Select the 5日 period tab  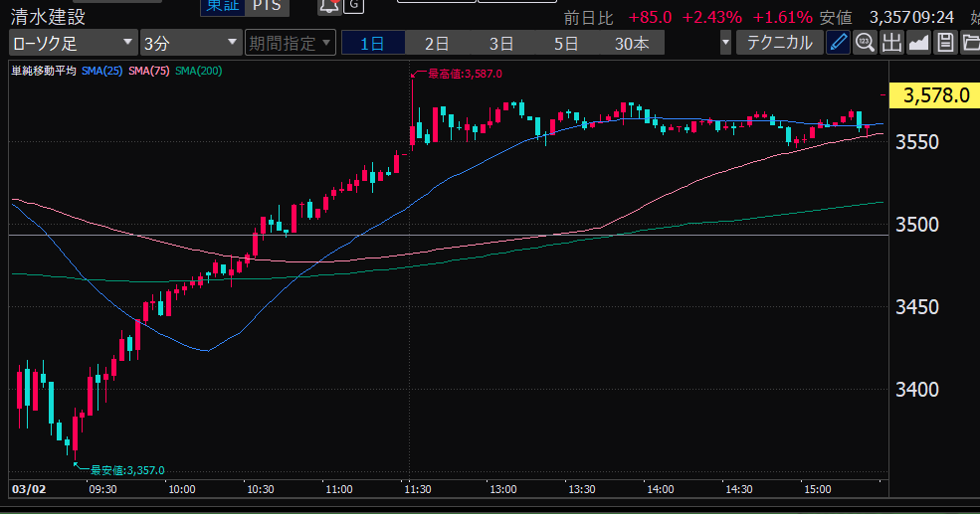pyautogui.click(x=566, y=44)
